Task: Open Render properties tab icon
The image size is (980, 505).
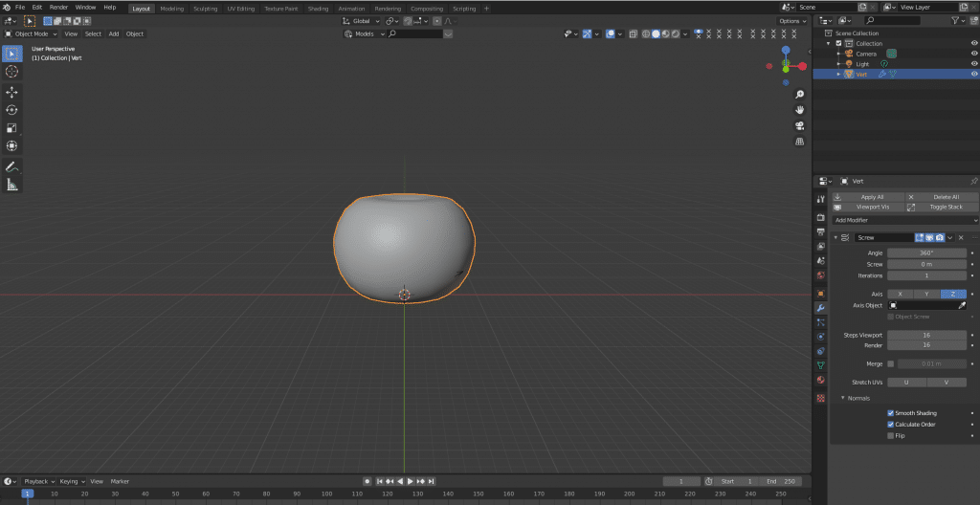Action: click(x=820, y=217)
